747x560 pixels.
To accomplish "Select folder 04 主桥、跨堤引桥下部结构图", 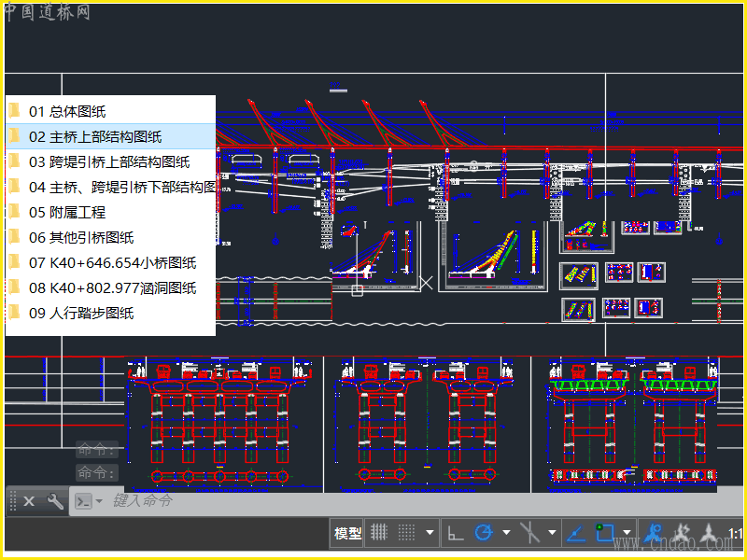I will coord(110,188).
